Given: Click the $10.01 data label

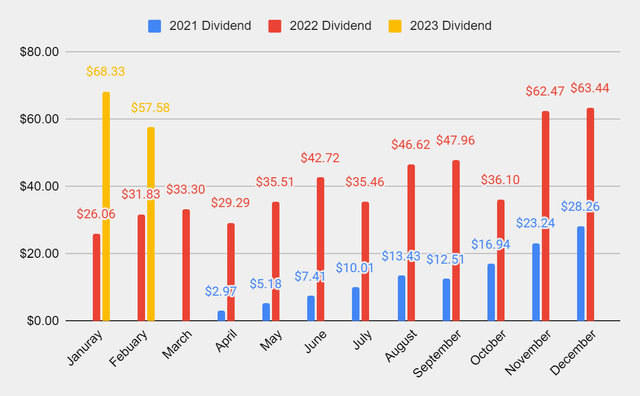Looking at the screenshot, I should [355, 268].
